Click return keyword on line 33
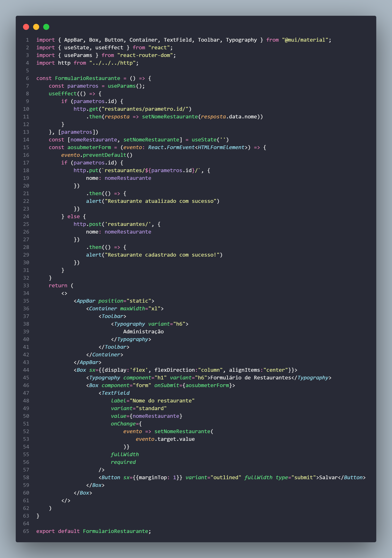The image size is (392, 558). [58, 285]
